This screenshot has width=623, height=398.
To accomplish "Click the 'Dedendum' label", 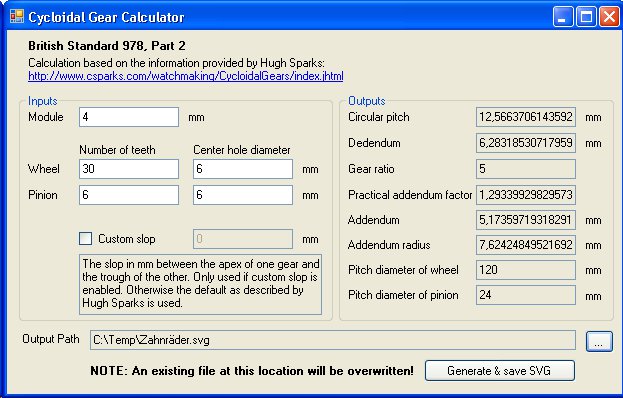I will 374,143.
